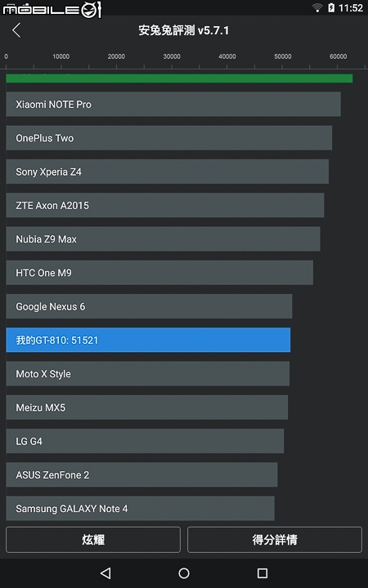The height and width of the screenshot is (588, 368).
Task: Select the OnePlus Two score bar
Action: (x=169, y=138)
